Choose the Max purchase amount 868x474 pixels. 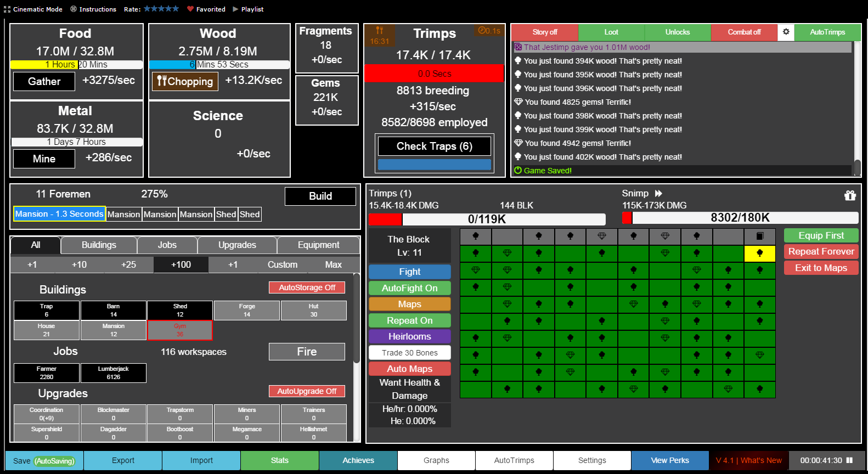[x=334, y=264]
